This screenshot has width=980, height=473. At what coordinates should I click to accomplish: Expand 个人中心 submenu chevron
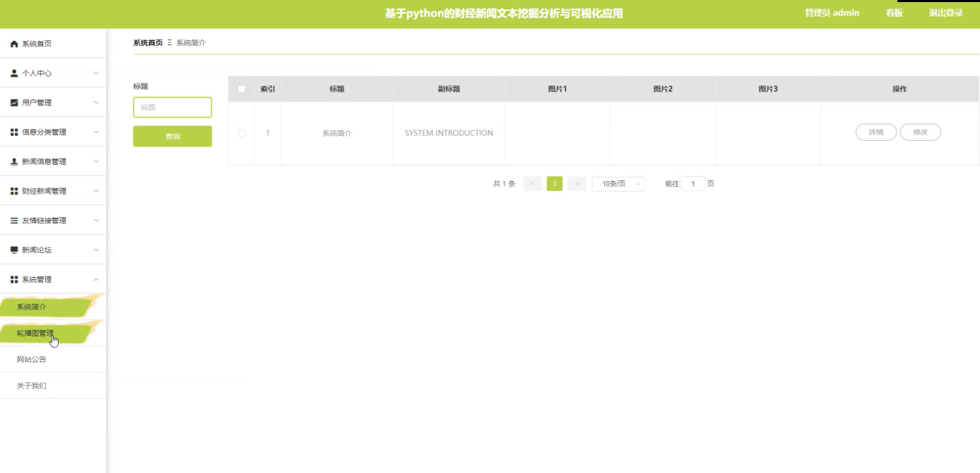96,74
